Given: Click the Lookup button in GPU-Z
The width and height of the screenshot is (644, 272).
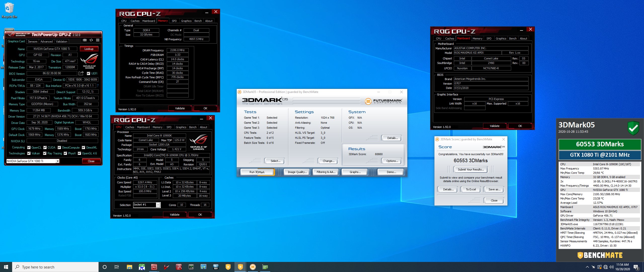Looking at the screenshot, I should (x=89, y=49).
